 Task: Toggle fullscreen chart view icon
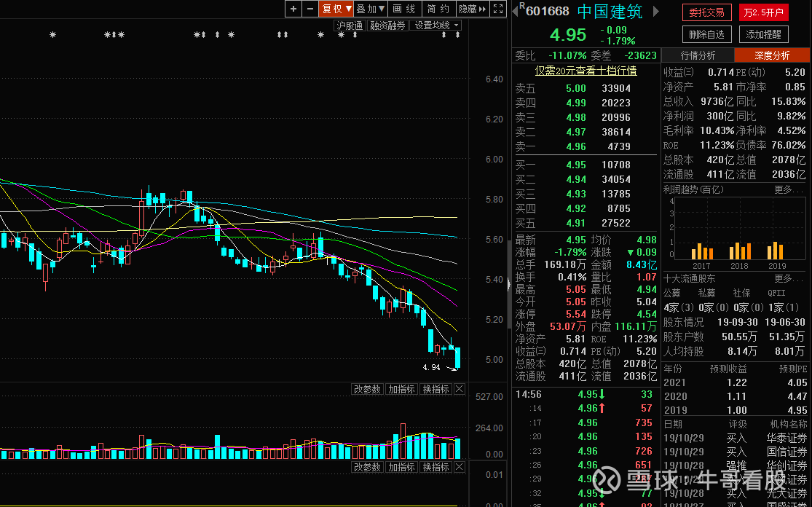click(x=498, y=9)
